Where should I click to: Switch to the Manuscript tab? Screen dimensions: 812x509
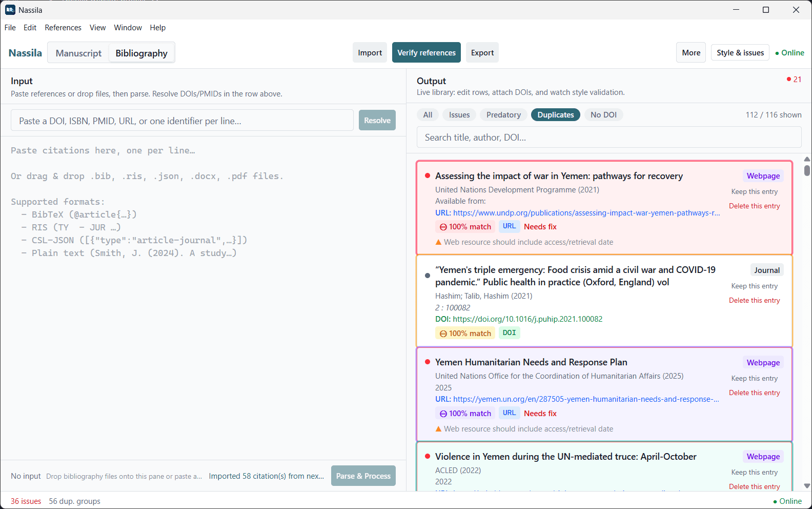point(78,53)
